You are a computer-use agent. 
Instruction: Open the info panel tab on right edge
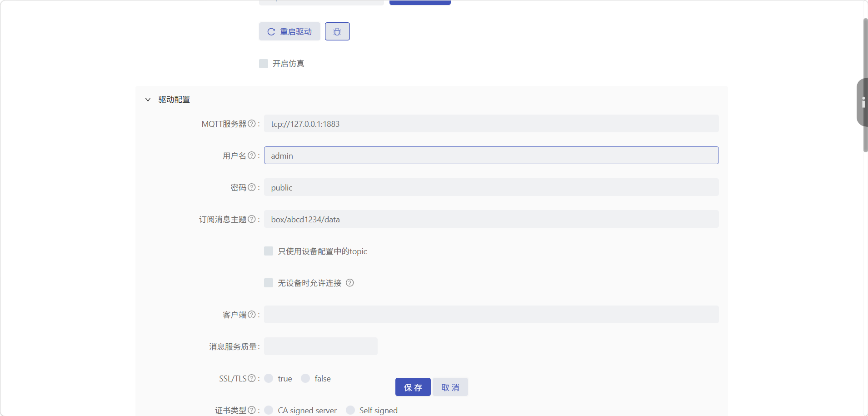[863, 103]
